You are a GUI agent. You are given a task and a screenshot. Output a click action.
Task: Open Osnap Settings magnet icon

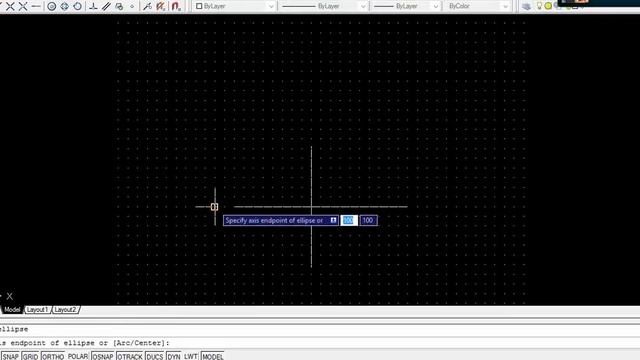pyautogui.click(x=176, y=6)
